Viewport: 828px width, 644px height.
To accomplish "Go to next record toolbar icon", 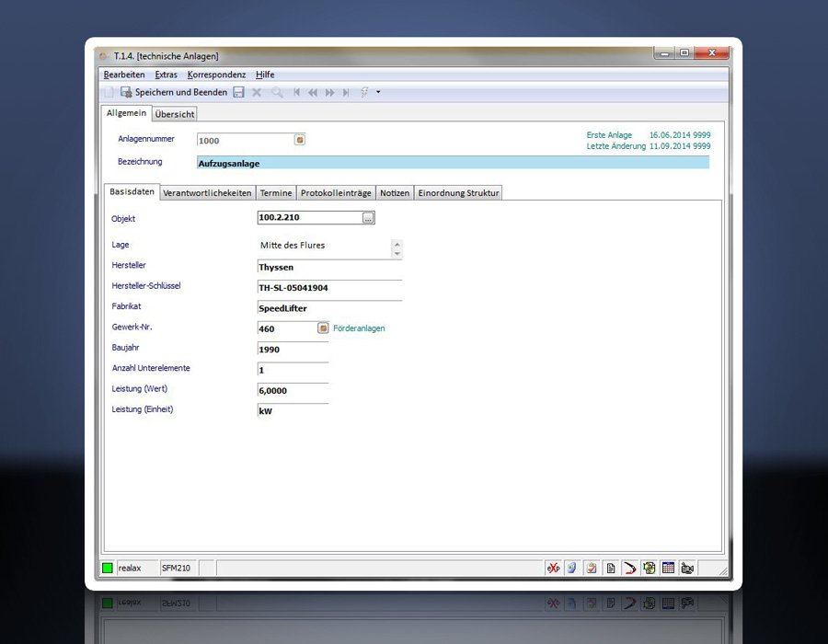I will point(330,92).
